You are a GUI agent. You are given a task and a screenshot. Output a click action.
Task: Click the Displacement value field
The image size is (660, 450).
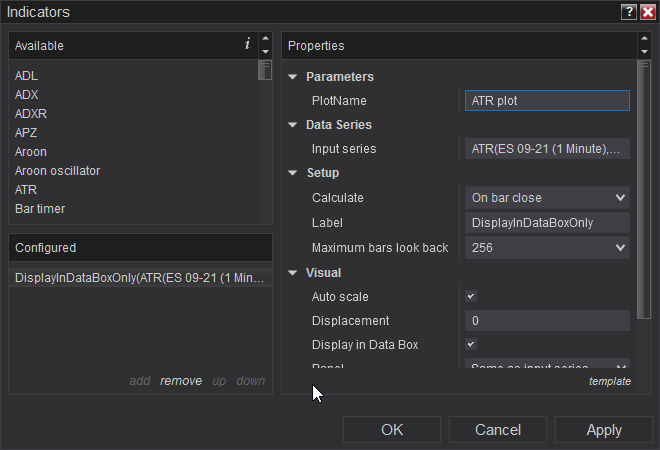click(x=547, y=321)
